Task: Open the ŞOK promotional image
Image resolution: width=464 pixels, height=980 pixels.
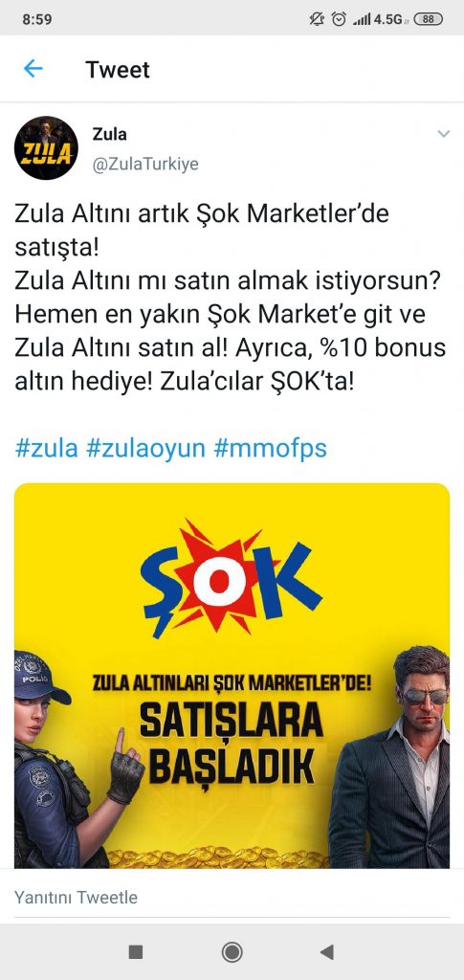Action: [232, 676]
